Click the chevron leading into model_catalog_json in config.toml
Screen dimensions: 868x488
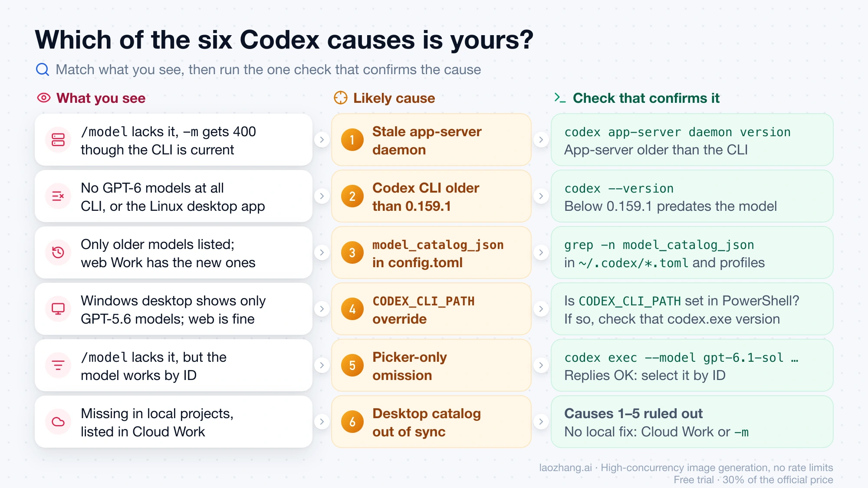coord(322,252)
